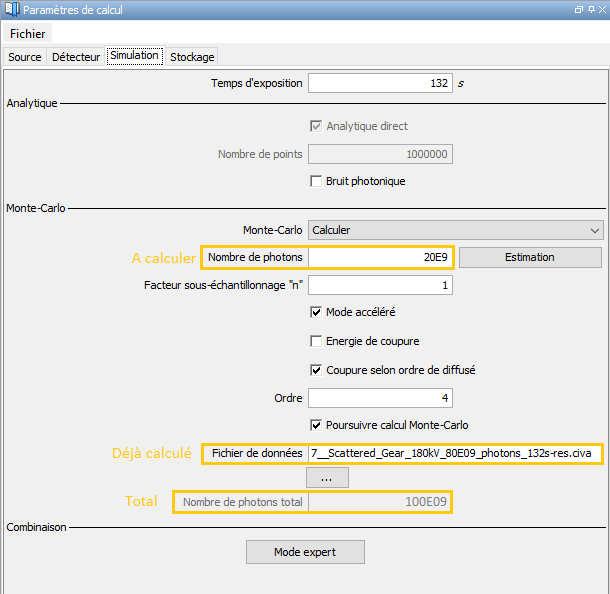Open the Fichier menu
The width and height of the screenshot is (610, 594).
[28, 34]
